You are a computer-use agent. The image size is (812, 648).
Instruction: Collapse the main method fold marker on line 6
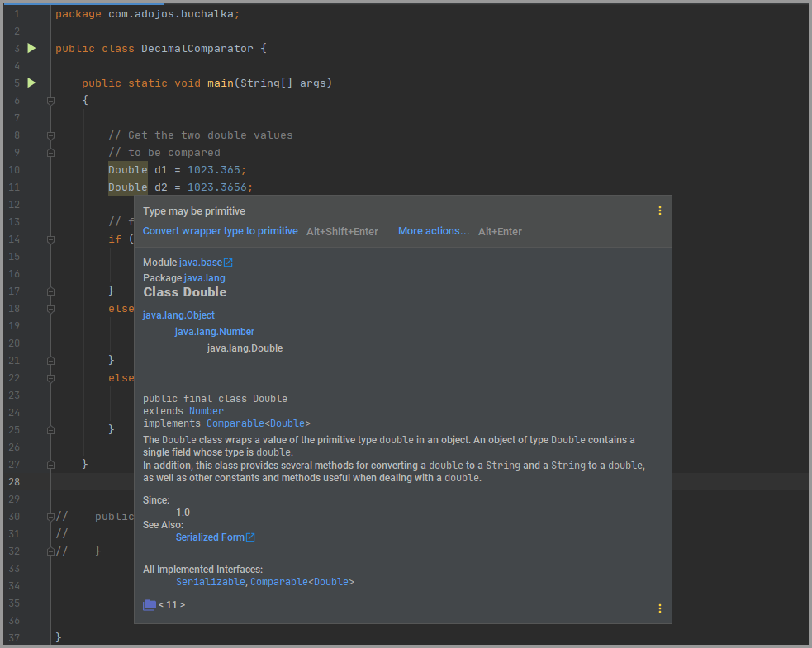50,101
